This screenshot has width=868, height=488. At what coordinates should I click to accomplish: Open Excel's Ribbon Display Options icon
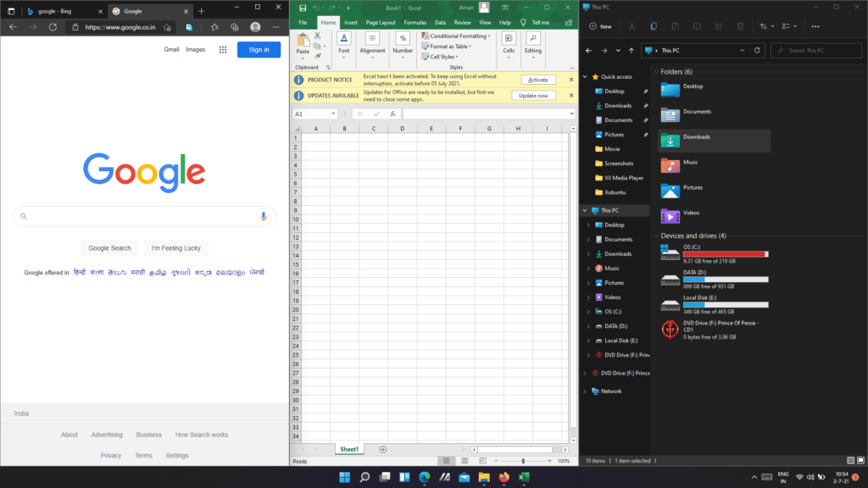point(505,8)
